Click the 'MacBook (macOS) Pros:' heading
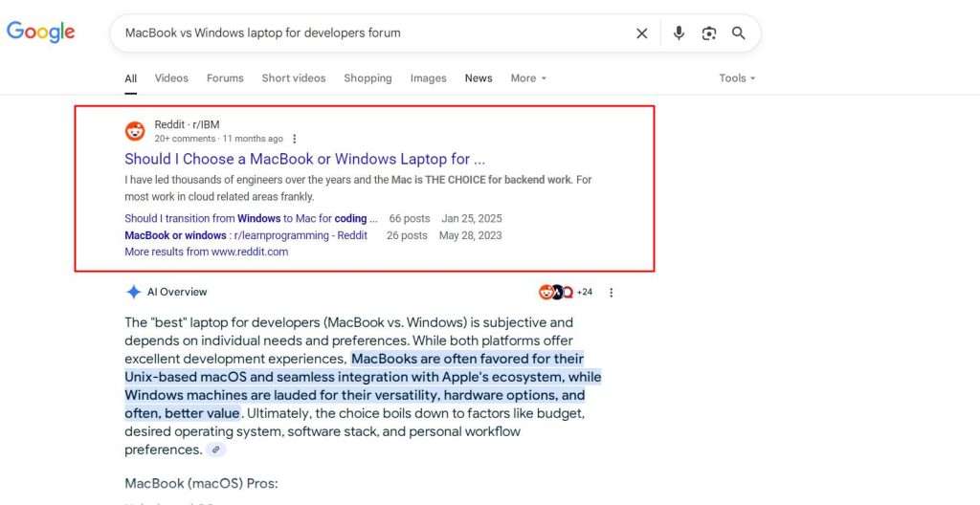This screenshot has height=505, width=980. click(x=201, y=483)
